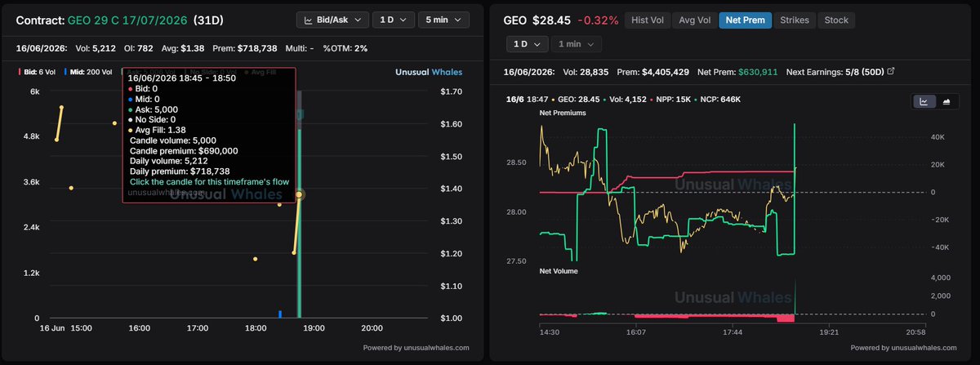Open the 1 D dropdown in Contract panel
The width and height of the screenshot is (980, 365).
[x=394, y=20]
